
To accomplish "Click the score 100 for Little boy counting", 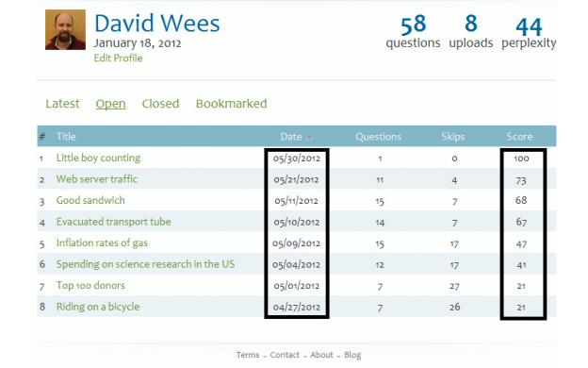I will click(x=521, y=159).
